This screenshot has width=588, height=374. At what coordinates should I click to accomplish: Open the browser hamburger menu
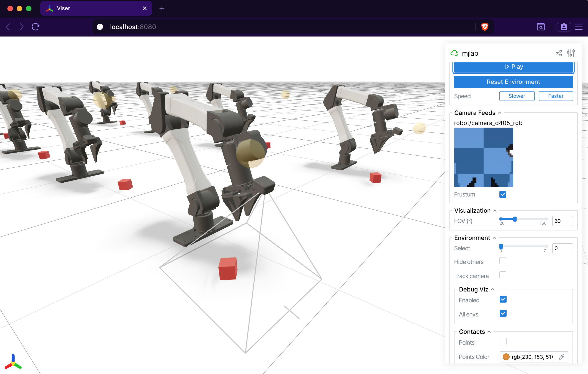pos(579,27)
